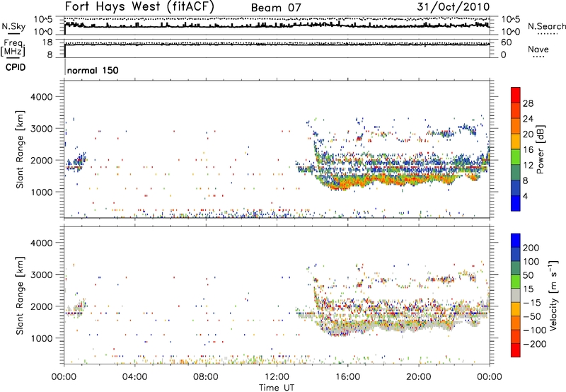
Task: Click the plot title "Fort Hays West (fitACF)"
Action: click(x=139, y=6)
